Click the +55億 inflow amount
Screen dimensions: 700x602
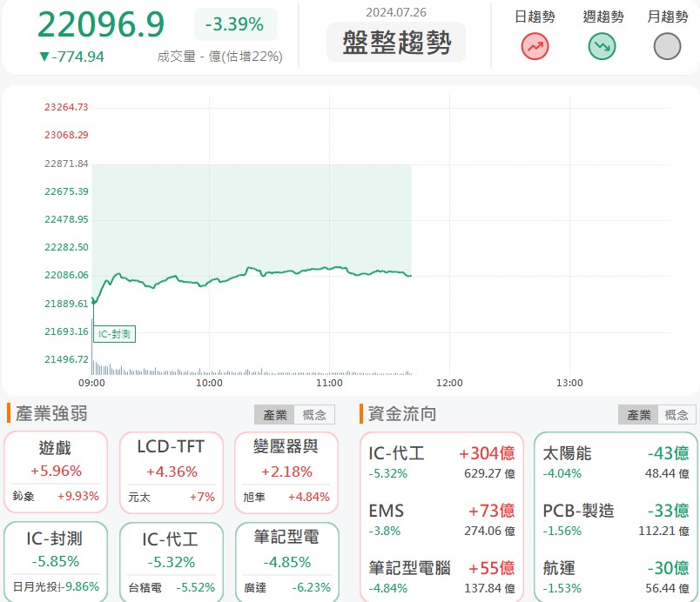coord(492,569)
